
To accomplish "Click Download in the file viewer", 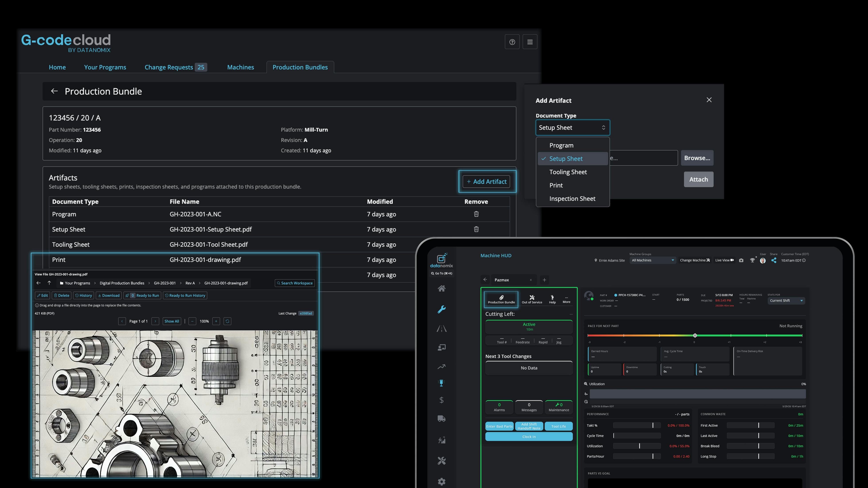I will click(109, 295).
